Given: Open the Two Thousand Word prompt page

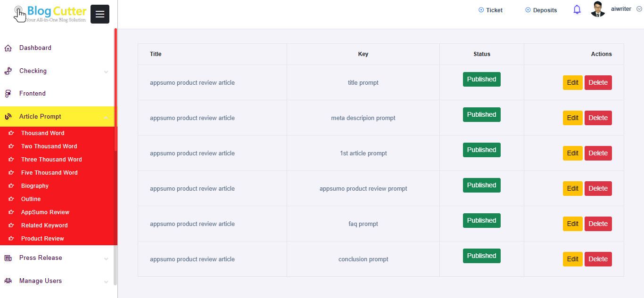Looking at the screenshot, I should point(49,146).
